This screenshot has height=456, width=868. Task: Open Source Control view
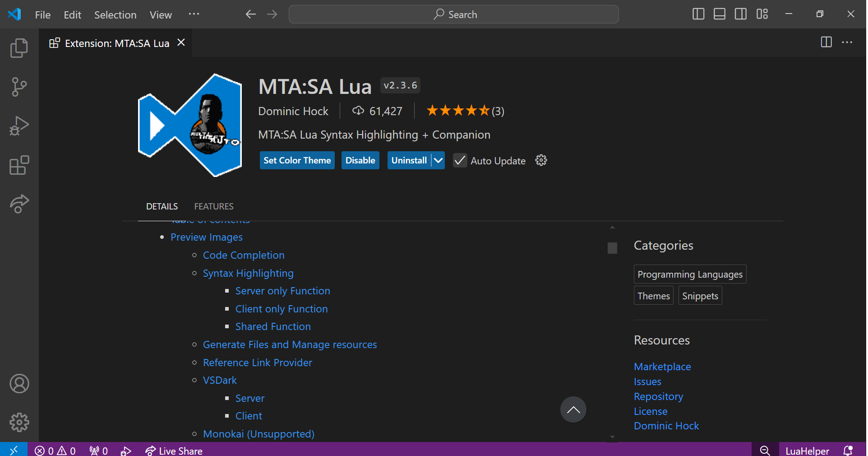coord(19,87)
